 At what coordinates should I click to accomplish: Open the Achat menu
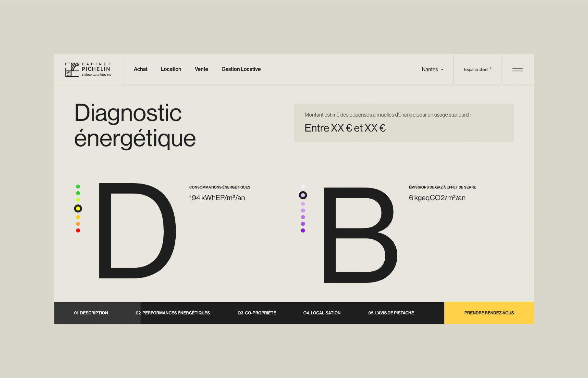point(140,69)
